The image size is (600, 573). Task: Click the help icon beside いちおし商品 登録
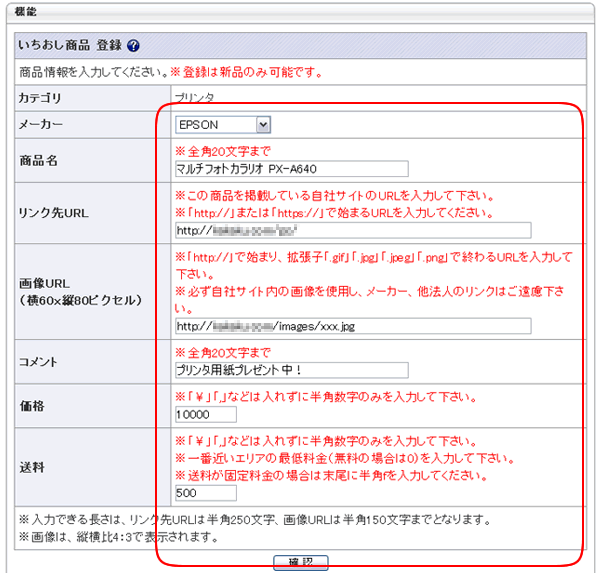coord(133,46)
